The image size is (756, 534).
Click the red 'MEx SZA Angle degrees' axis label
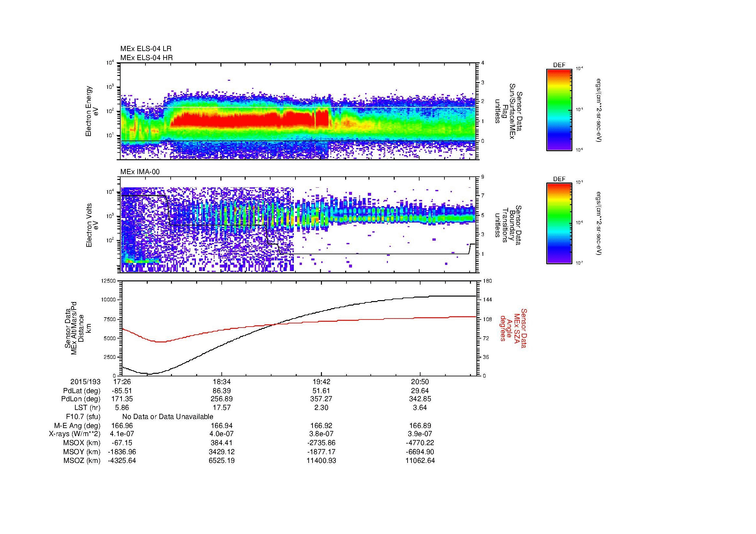(x=513, y=328)
